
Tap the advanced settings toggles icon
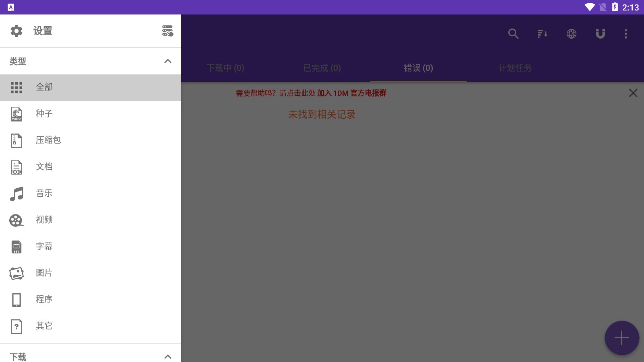coord(167,31)
